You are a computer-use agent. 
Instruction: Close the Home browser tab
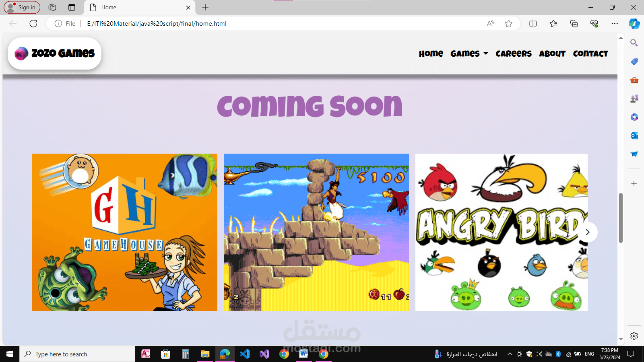(188, 7)
